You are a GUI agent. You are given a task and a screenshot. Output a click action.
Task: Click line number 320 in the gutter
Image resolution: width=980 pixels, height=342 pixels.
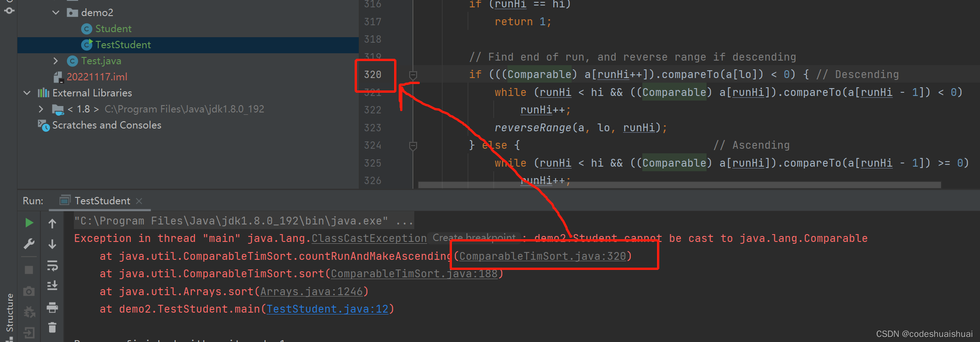tap(373, 74)
